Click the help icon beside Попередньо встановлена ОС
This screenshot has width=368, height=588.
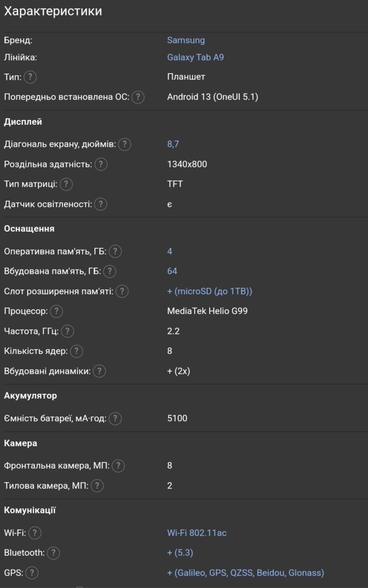138,97
